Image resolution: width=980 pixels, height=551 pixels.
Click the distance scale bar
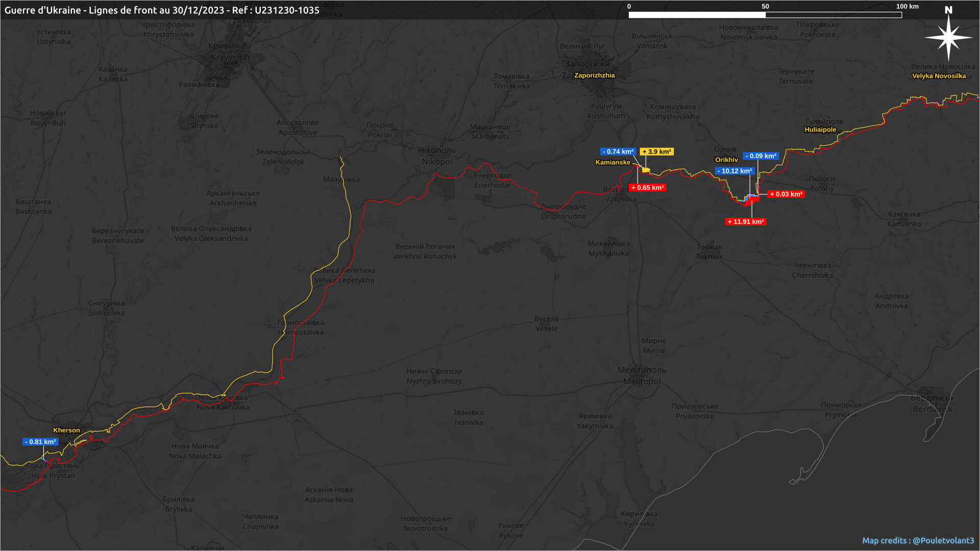[x=765, y=15]
